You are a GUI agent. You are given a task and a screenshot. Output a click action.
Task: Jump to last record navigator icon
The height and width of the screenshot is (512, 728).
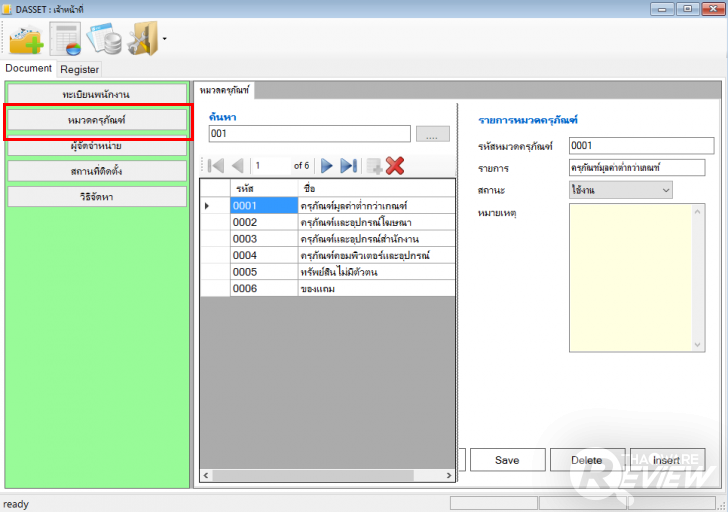click(349, 166)
